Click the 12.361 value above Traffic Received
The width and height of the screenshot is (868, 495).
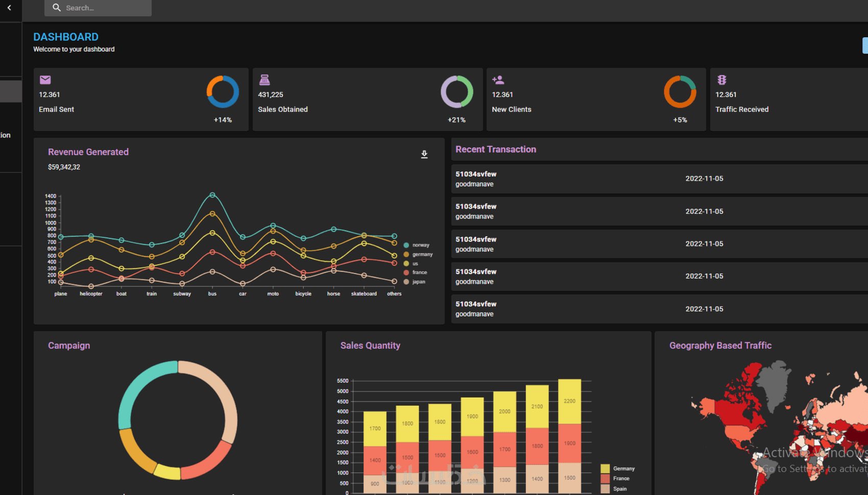[726, 94]
